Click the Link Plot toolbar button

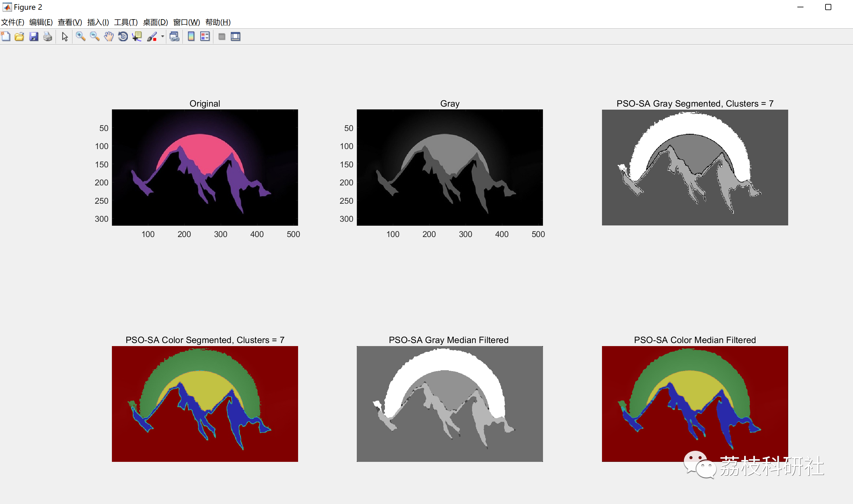point(175,37)
